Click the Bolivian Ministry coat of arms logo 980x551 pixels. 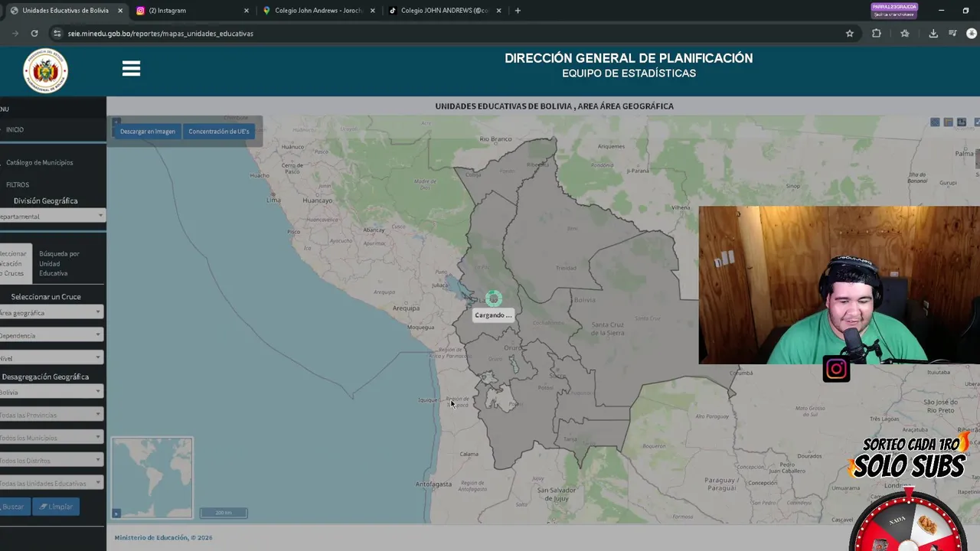[45, 71]
